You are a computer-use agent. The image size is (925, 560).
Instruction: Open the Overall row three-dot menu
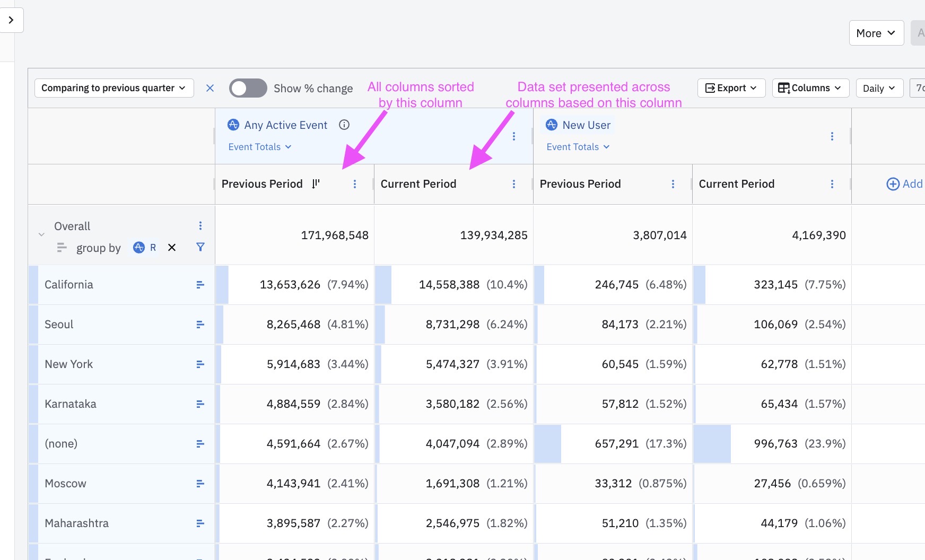point(200,226)
